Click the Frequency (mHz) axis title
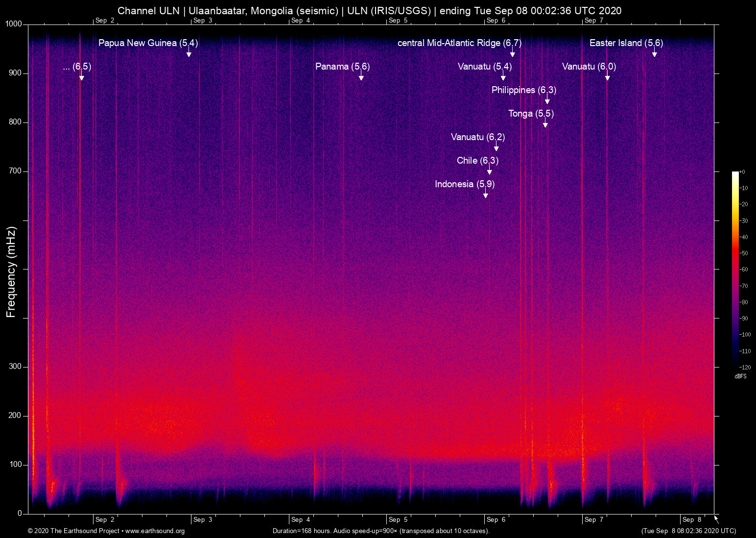 coord(11,272)
